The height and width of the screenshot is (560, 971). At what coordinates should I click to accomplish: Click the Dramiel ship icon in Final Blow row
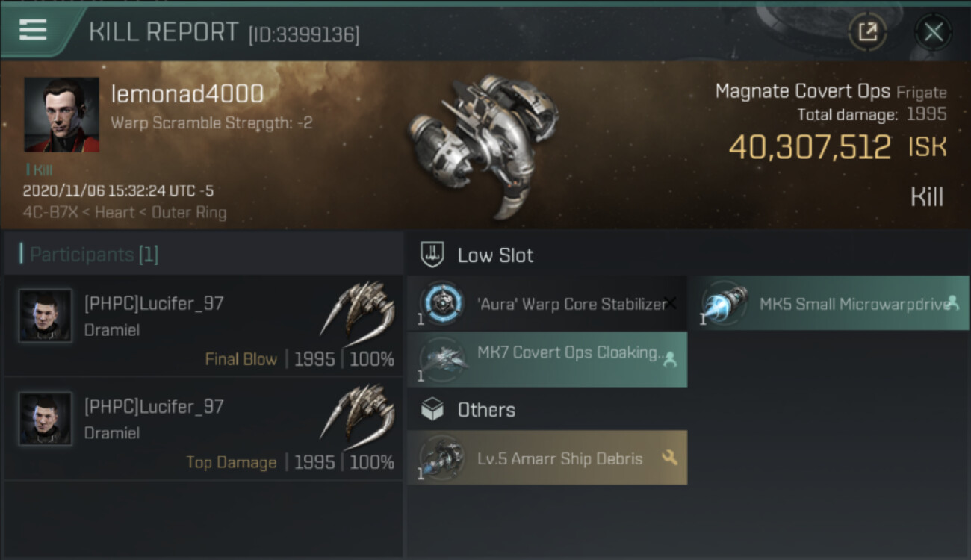[357, 308]
